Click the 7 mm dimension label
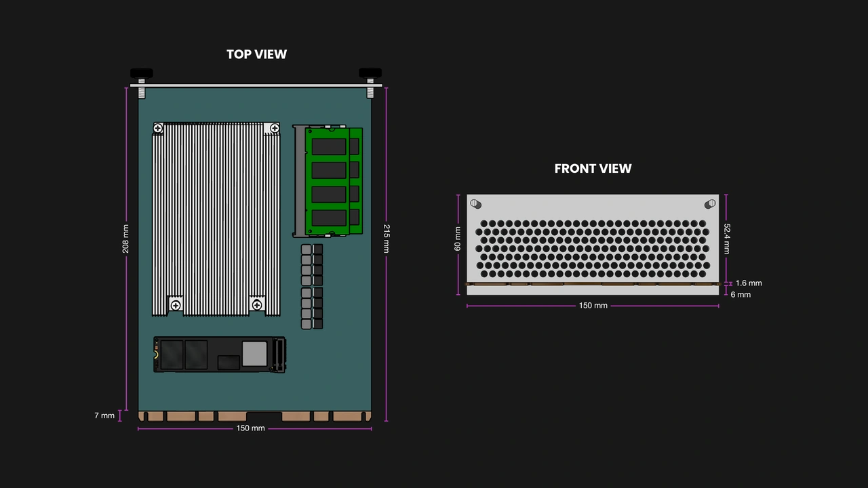 [x=103, y=415]
